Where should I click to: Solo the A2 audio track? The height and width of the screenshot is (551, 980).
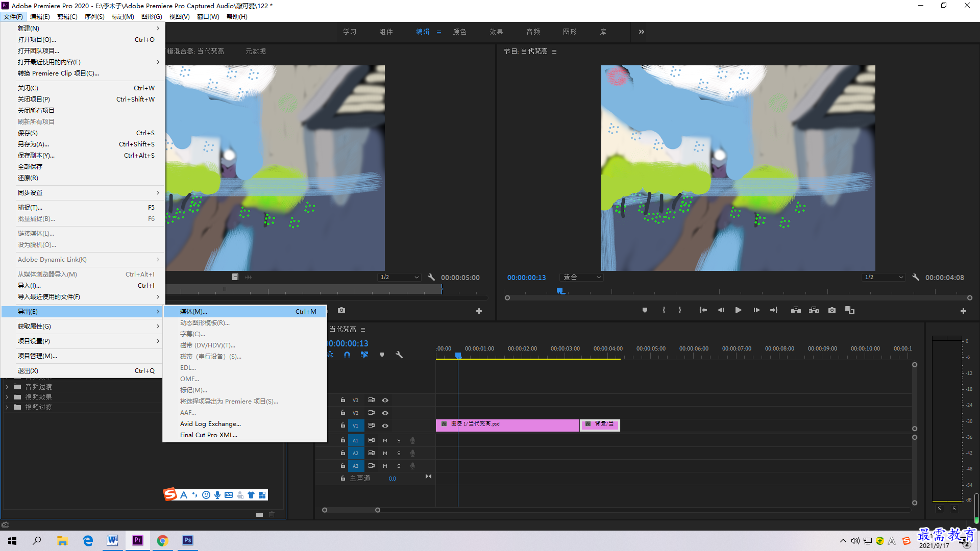click(399, 453)
